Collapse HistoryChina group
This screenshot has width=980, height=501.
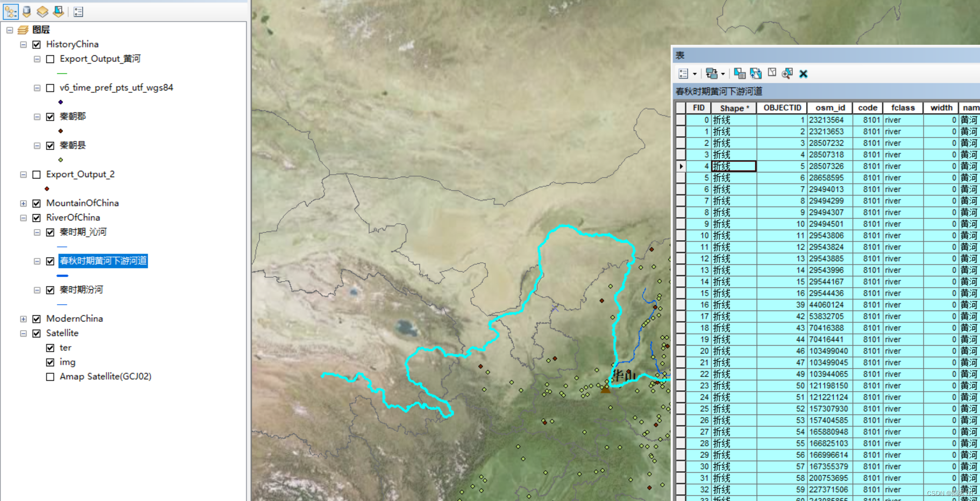[23, 45]
